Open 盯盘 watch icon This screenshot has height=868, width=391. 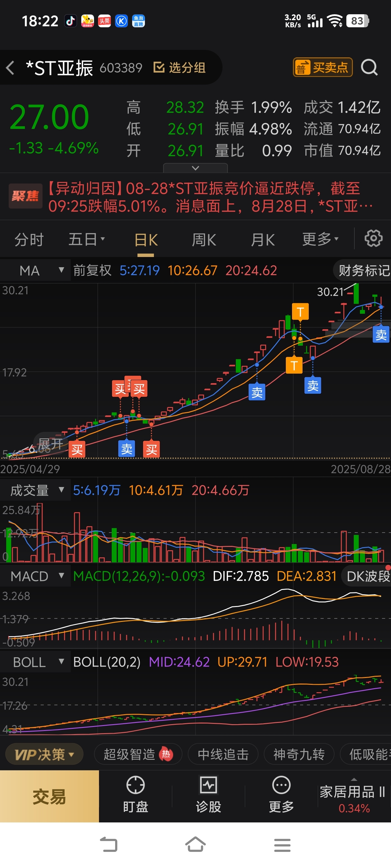coord(135,795)
